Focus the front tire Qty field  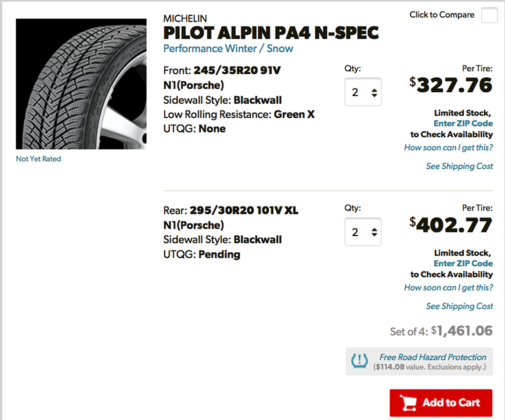[x=363, y=92]
